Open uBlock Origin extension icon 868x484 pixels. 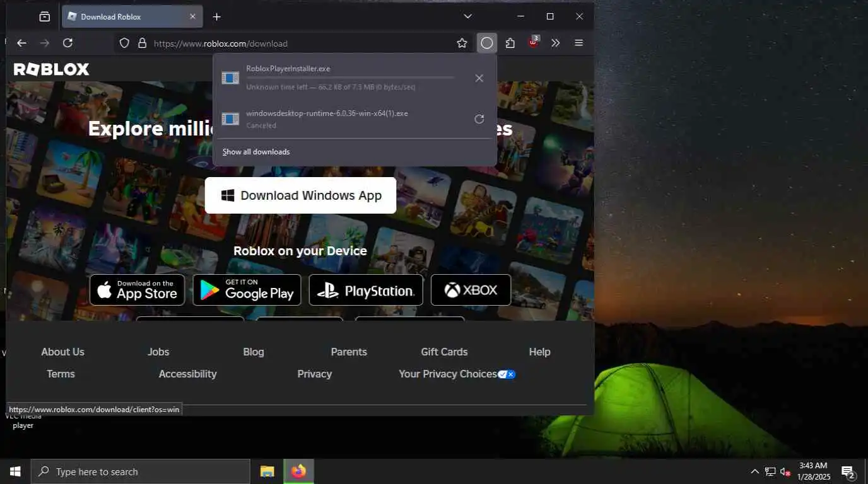[x=534, y=42]
